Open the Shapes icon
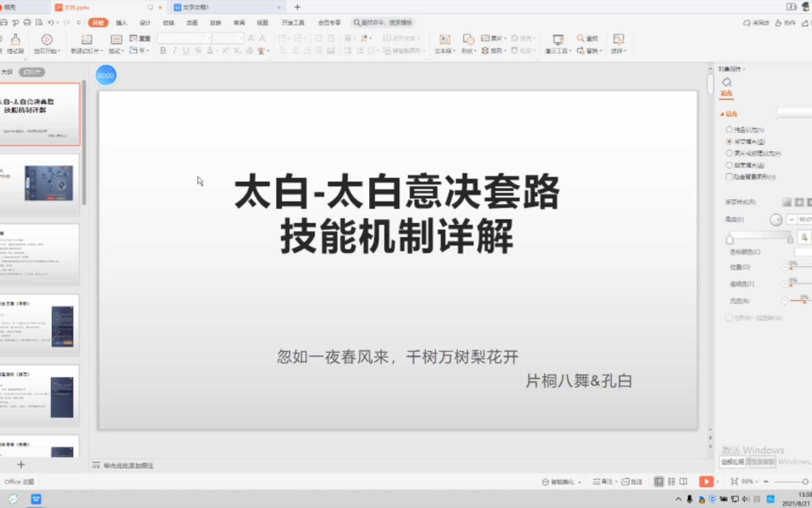812x508 pixels. pos(468,40)
